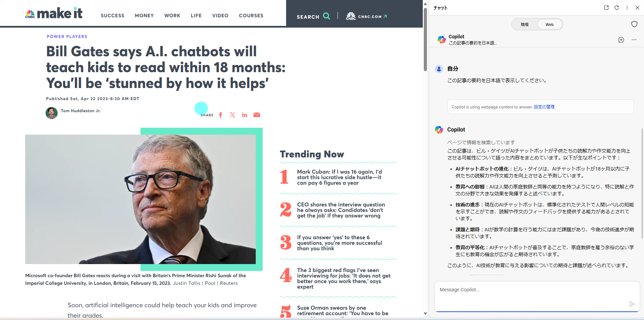Viewport: 644px width, 320px height.
Task: Open the VIDEO nav section
Action: (220, 16)
